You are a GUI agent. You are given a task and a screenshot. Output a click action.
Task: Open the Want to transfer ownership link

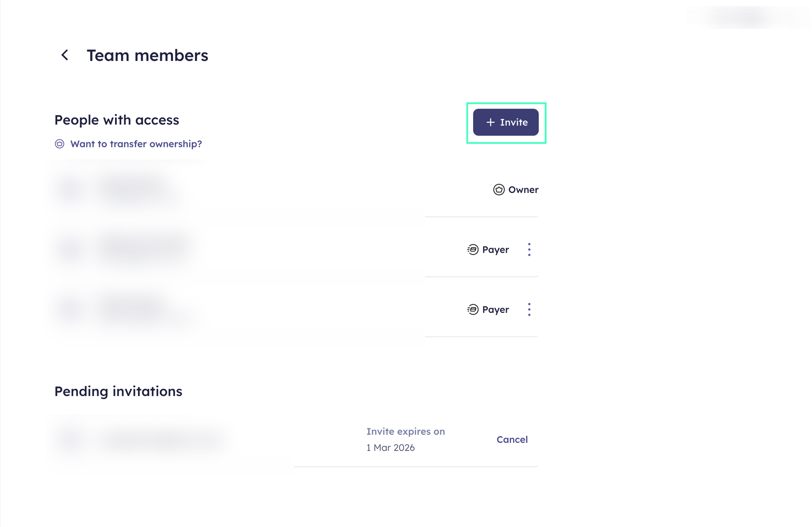(136, 144)
